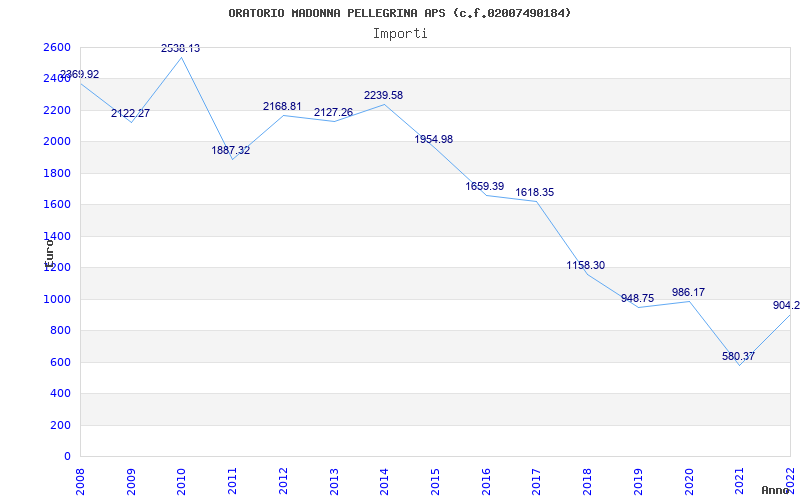800x500 pixels.
Task: Select the 200 y-axis tick label
Action: tap(62, 425)
